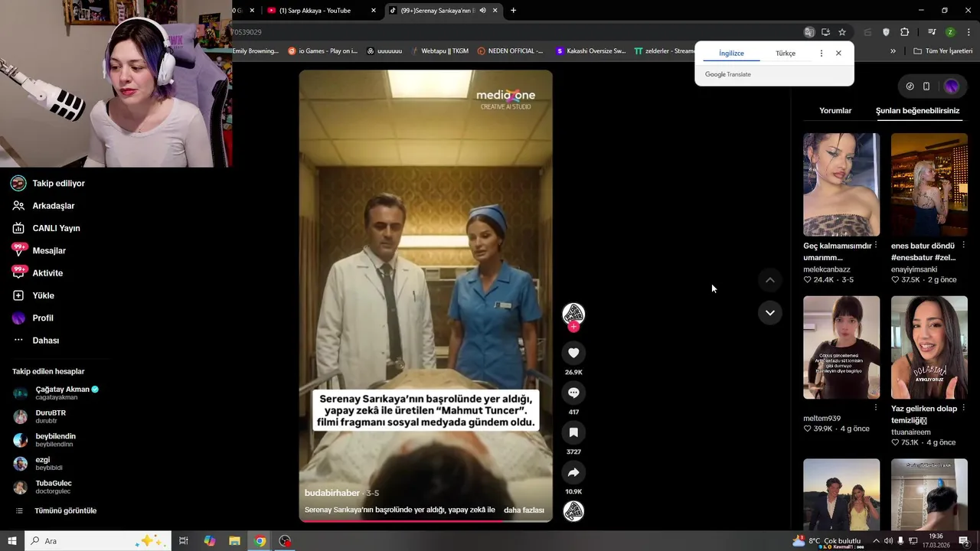
Task: Go to previous video with up arrow
Action: [x=770, y=280]
